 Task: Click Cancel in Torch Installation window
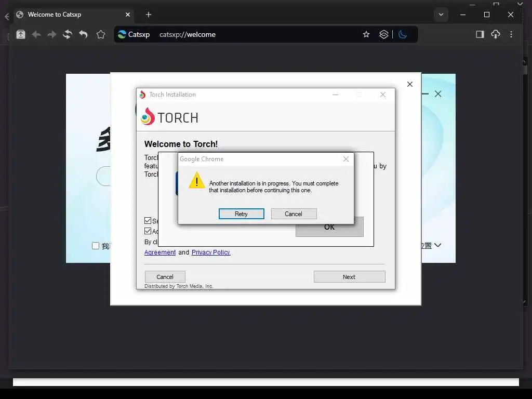[165, 277]
